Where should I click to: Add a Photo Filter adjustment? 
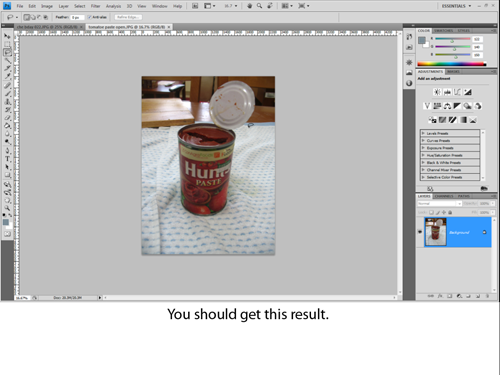click(468, 106)
